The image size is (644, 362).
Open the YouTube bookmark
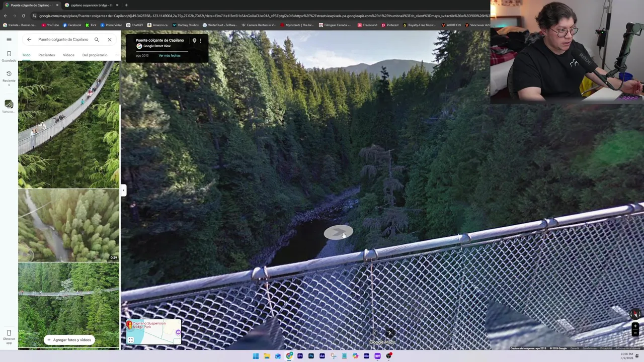point(50,25)
